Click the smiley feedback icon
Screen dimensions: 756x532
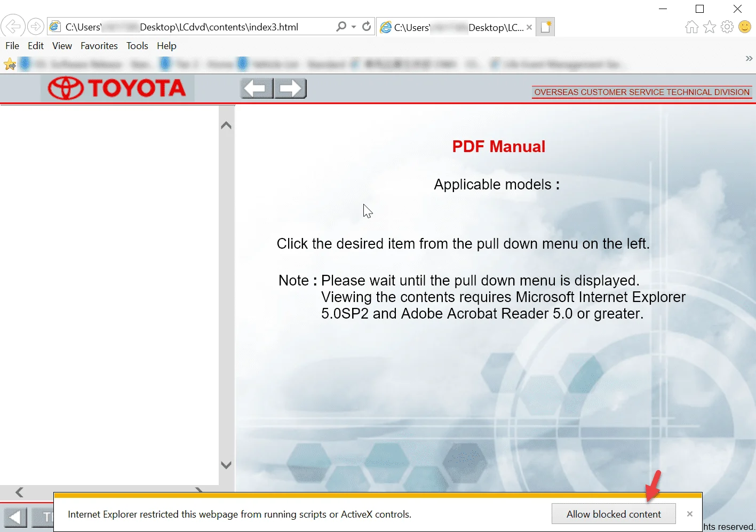point(745,27)
